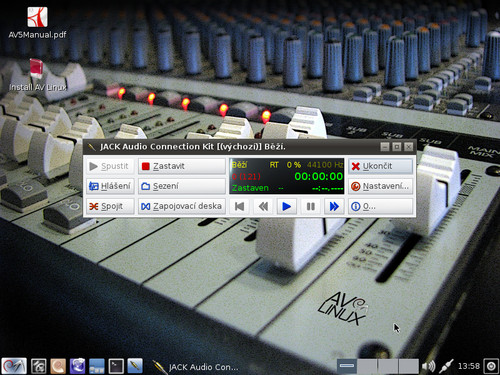The height and width of the screenshot is (375, 500).
Task: Click the red 0 (121) xrun counter
Action: coord(246,176)
